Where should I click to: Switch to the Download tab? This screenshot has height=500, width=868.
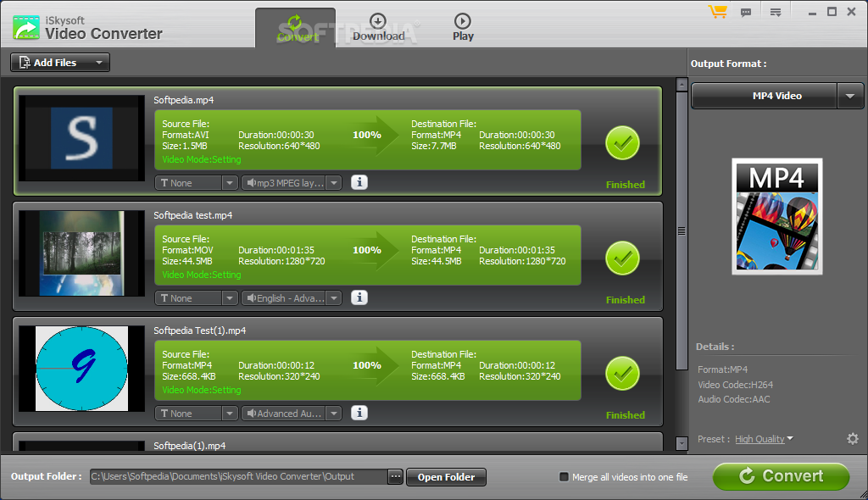coord(379,28)
